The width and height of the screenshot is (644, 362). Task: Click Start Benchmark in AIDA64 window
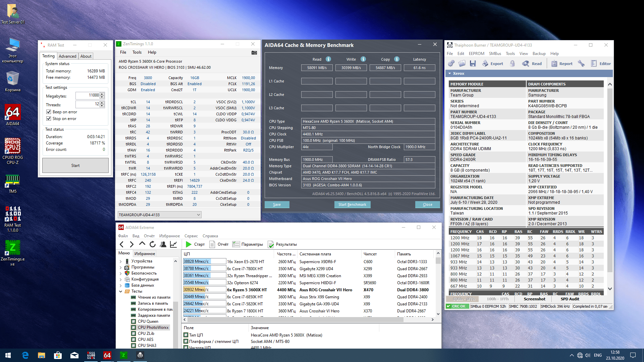coord(352,204)
